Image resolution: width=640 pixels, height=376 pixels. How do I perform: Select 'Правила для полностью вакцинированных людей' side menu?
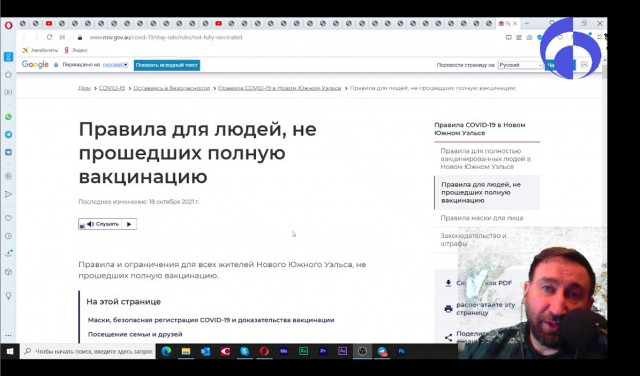point(486,159)
